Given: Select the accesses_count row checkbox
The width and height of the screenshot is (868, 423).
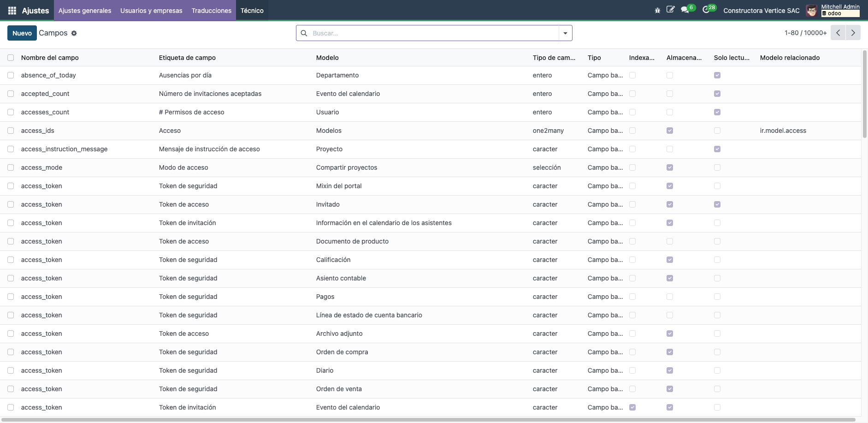Looking at the screenshot, I should (x=11, y=112).
